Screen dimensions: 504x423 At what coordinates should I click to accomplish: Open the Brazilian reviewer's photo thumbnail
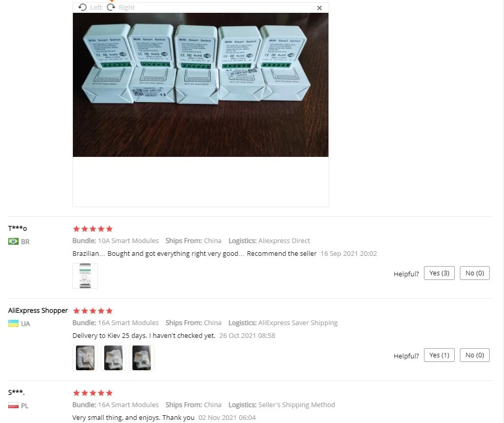click(x=85, y=276)
